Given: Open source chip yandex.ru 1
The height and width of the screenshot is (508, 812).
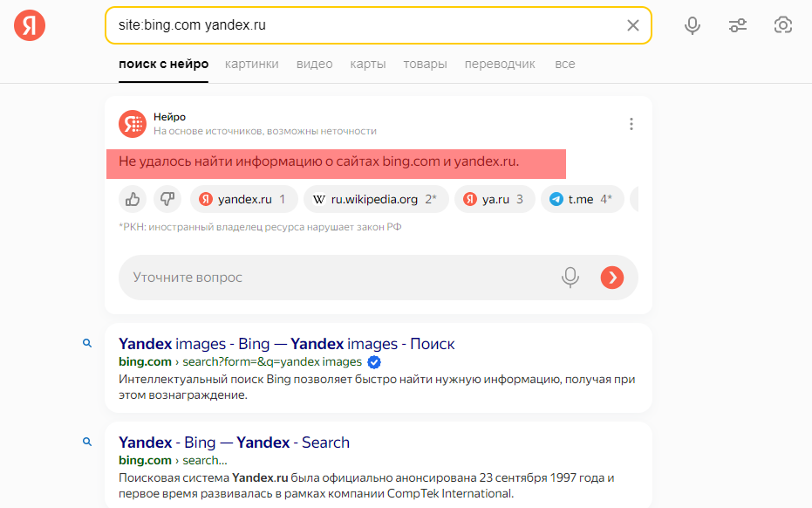Looking at the screenshot, I should click(x=244, y=199).
